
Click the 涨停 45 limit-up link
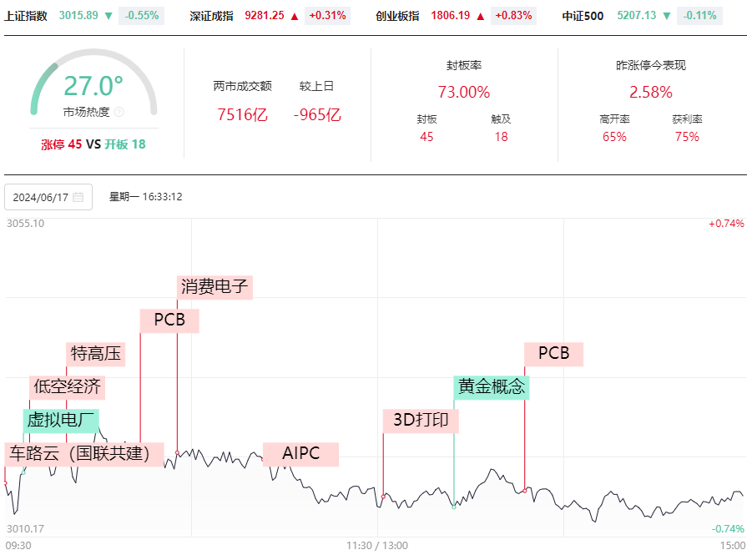(x=62, y=144)
